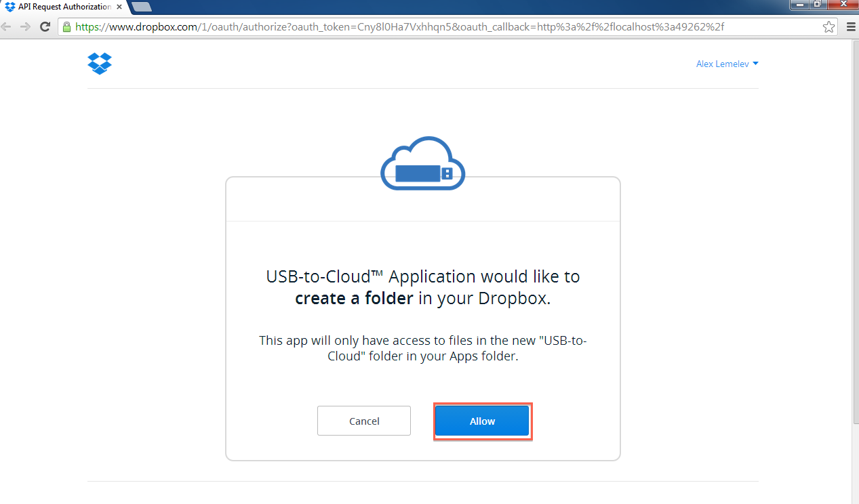
Task: Switch to the API Request Authorization tab
Action: [61, 7]
